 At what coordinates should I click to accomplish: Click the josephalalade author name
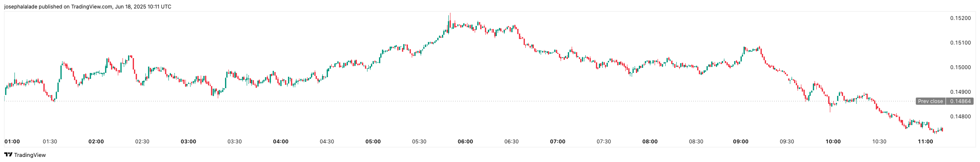pyautogui.click(x=20, y=7)
